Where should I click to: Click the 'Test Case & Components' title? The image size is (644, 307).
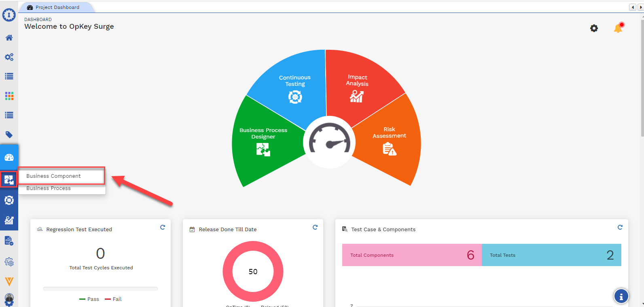383,230
